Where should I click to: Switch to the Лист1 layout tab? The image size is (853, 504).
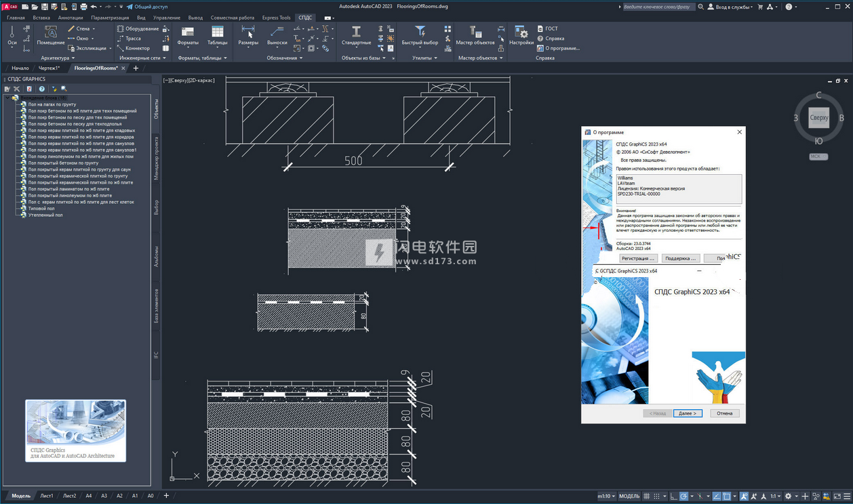47,496
